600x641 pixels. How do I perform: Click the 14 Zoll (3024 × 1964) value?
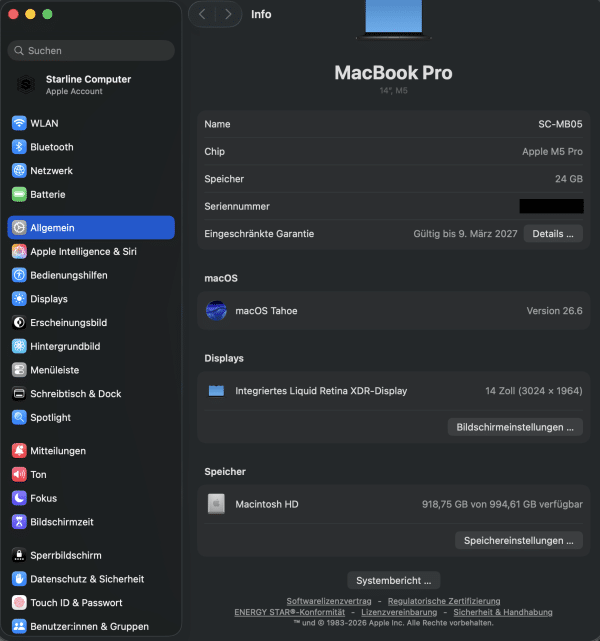tap(534, 391)
